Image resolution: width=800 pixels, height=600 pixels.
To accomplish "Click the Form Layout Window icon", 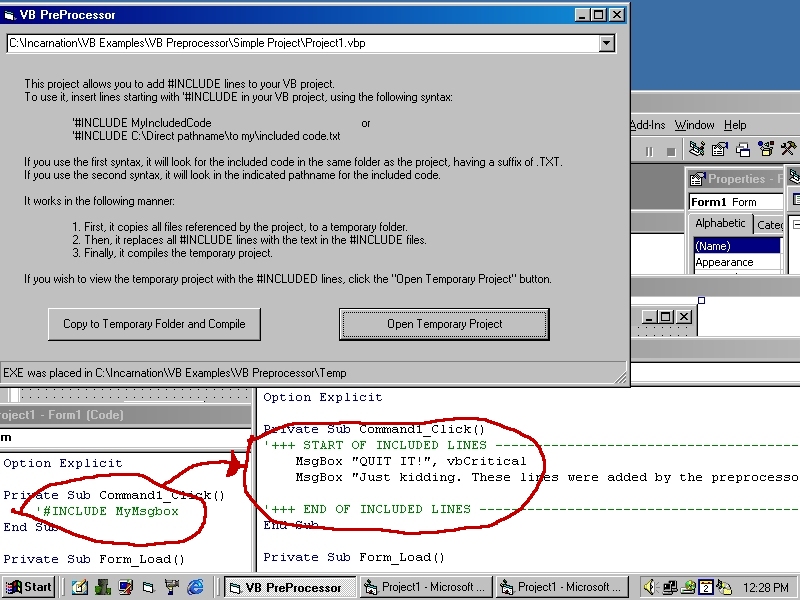I will (x=743, y=150).
